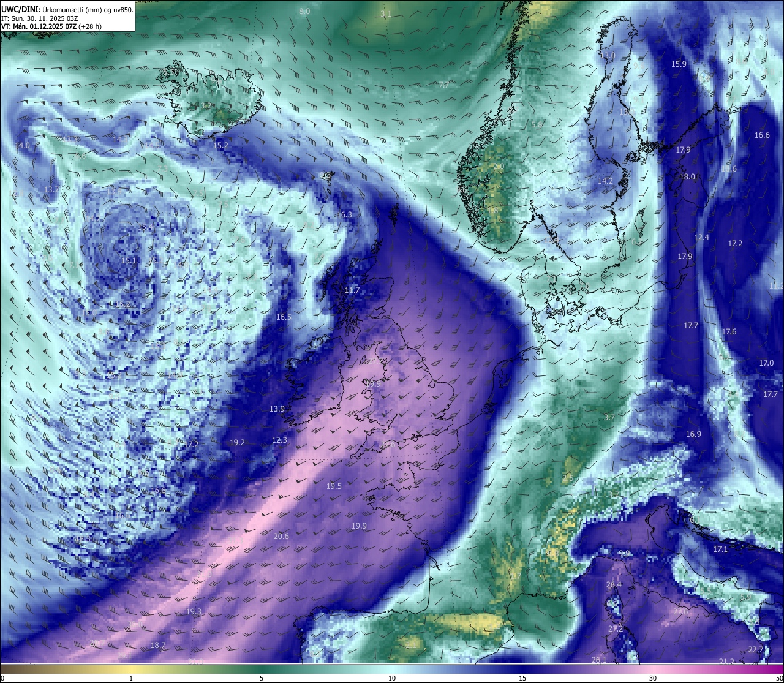Click the 13.9 value label
The width and height of the screenshot is (784, 683).
pyautogui.click(x=277, y=409)
